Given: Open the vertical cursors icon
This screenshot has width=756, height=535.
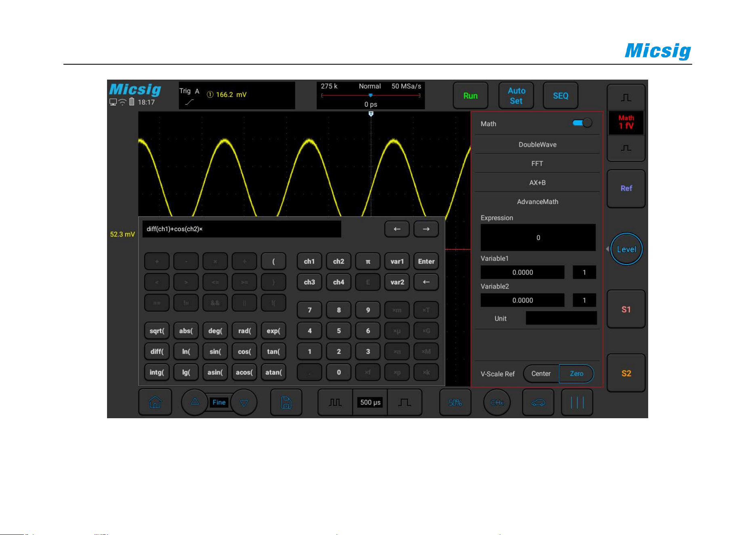Looking at the screenshot, I should click(x=577, y=402).
